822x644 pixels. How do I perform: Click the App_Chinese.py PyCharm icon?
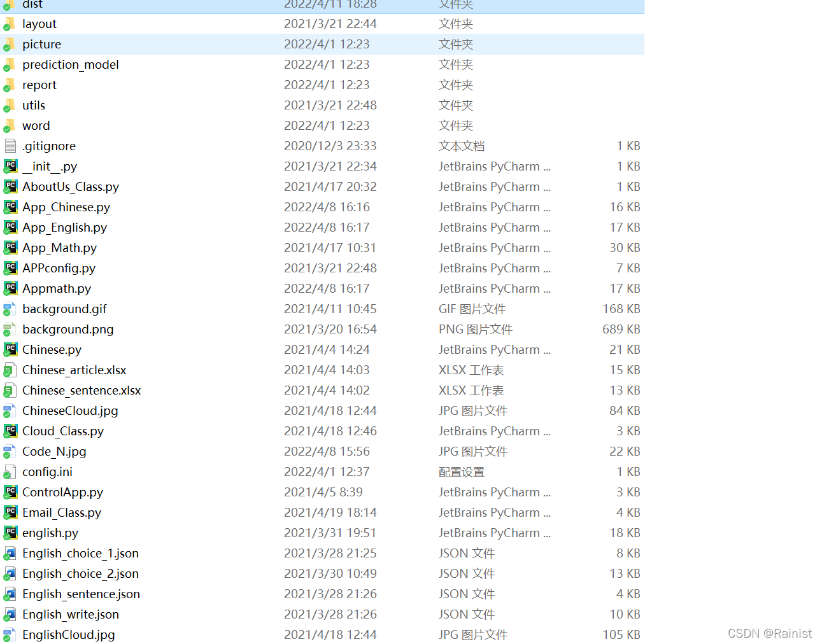click(x=10, y=207)
